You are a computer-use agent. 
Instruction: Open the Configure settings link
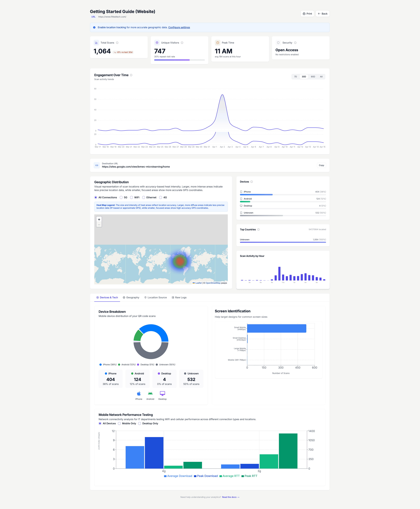pyautogui.click(x=179, y=27)
